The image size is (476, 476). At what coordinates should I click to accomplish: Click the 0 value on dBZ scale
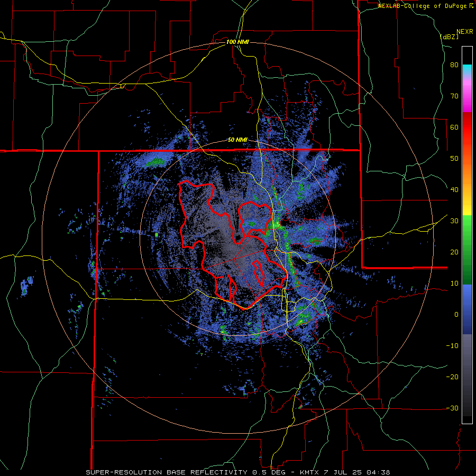click(456, 315)
